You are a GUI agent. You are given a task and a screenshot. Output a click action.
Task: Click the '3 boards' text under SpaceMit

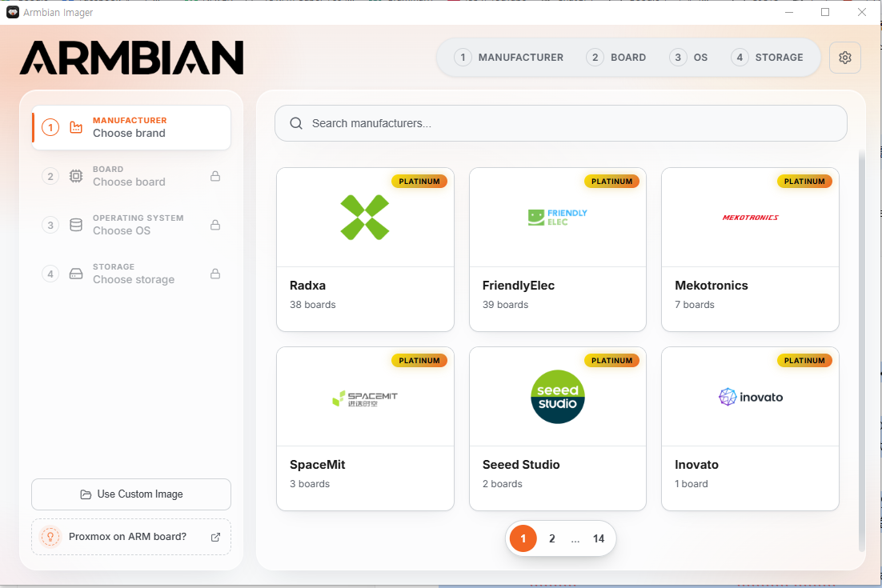coord(310,484)
